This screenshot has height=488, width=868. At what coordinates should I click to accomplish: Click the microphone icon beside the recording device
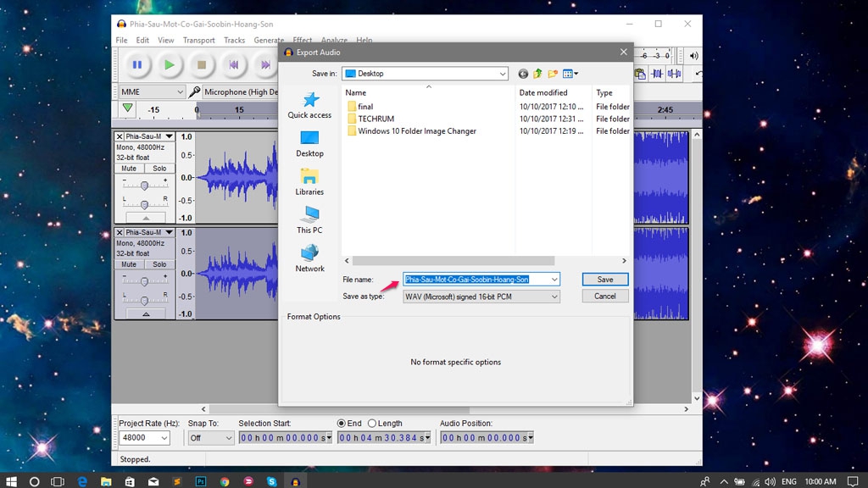194,91
